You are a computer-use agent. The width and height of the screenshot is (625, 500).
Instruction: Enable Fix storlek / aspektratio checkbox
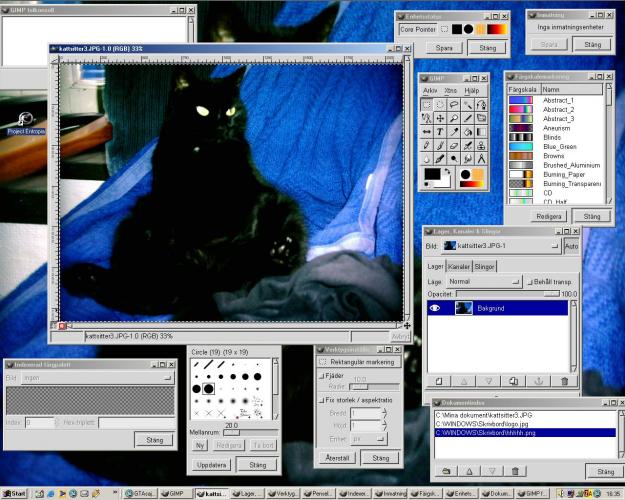pos(322,399)
